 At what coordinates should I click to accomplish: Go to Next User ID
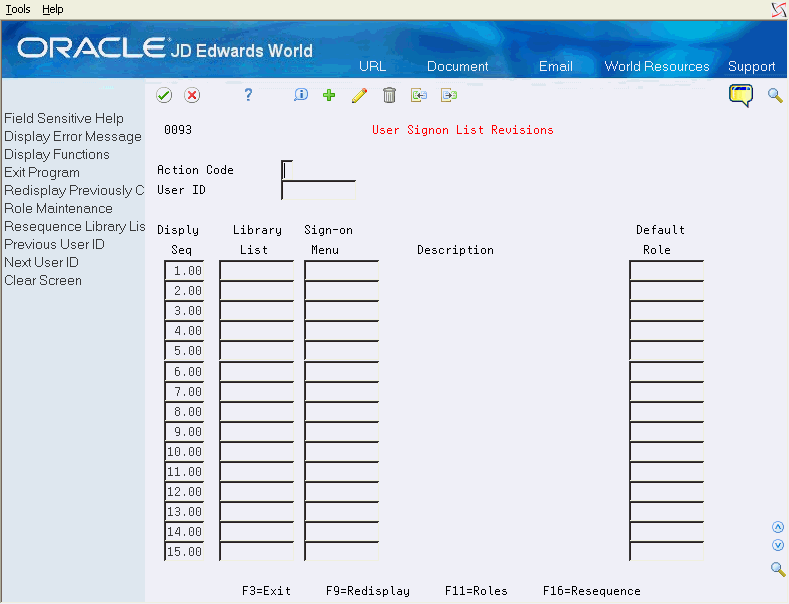(x=41, y=262)
